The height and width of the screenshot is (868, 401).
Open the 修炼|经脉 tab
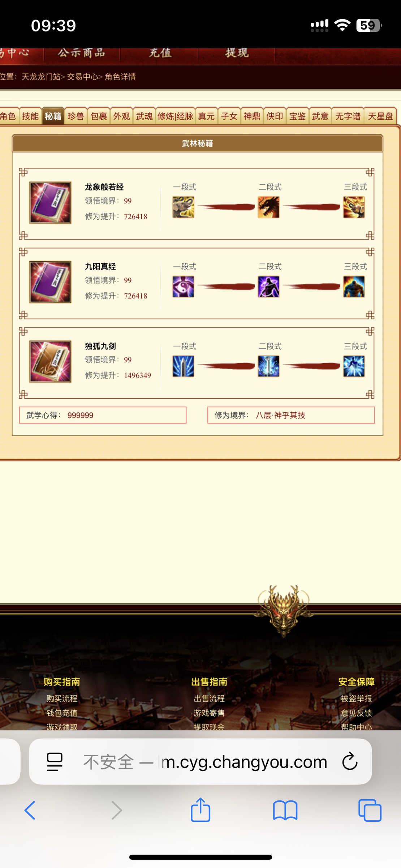click(x=176, y=116)
